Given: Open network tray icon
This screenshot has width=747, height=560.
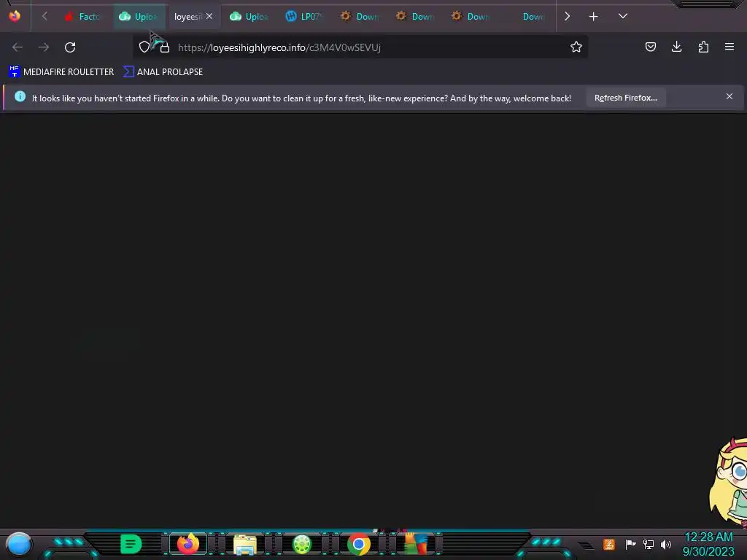Looking at the screenshot, I should click(649, 544).
